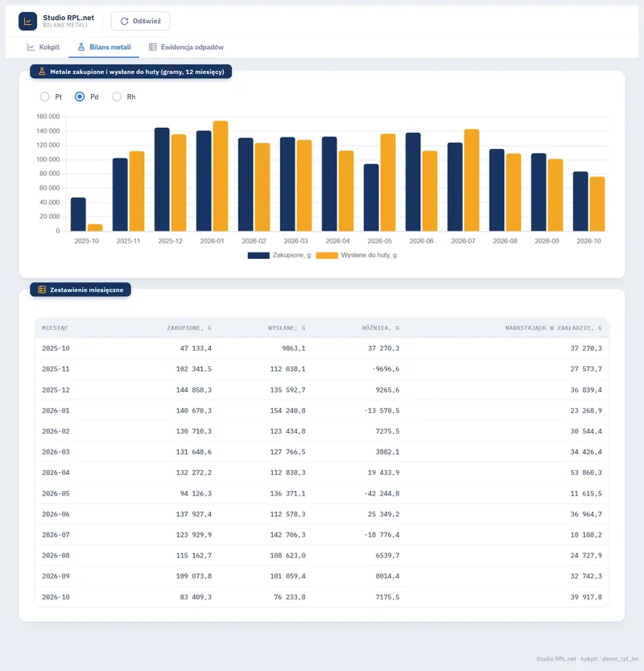Open the Ewidencja odpadów tab

186,47
